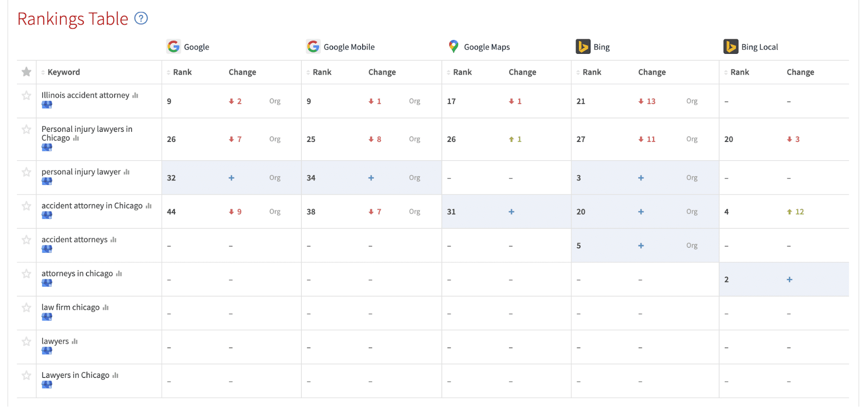Screen dimensions: 868x407
Task: Click the blue plus in Bing Local attorneys in chicago row
Action: (x=789, y=280)
